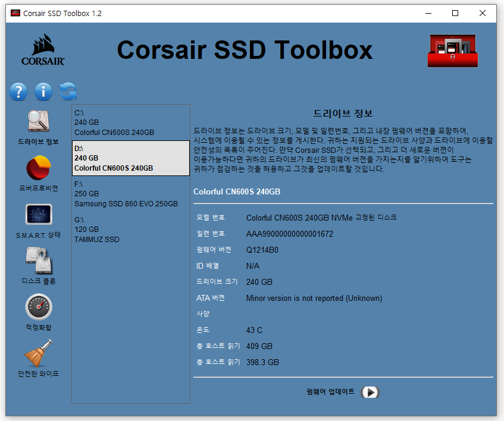This screenshot has height=421, width=504.
Task: Click the Corsair sails logo
Action: pos(43,50)
